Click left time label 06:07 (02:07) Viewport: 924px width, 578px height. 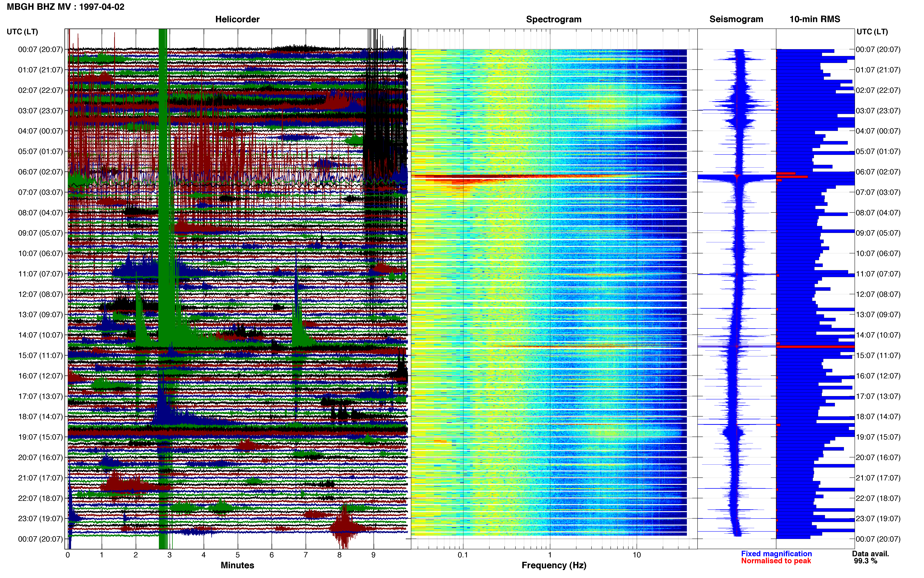(41, 172)
